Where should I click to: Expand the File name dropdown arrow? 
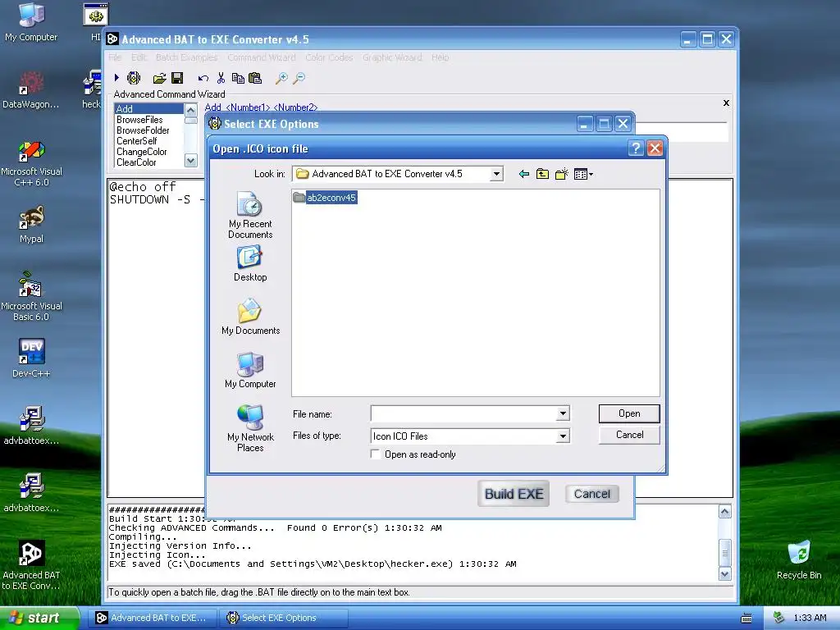click(x=563, y=413)
